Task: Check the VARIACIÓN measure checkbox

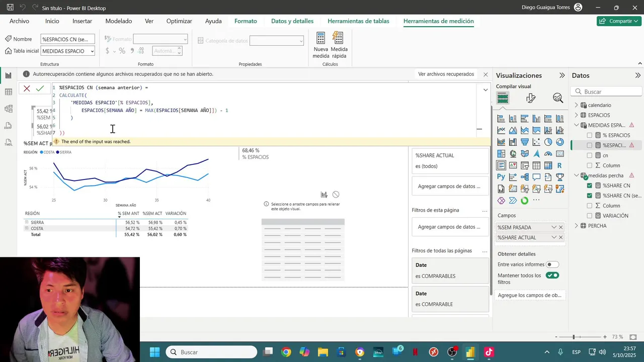Action: coord(590,216)
